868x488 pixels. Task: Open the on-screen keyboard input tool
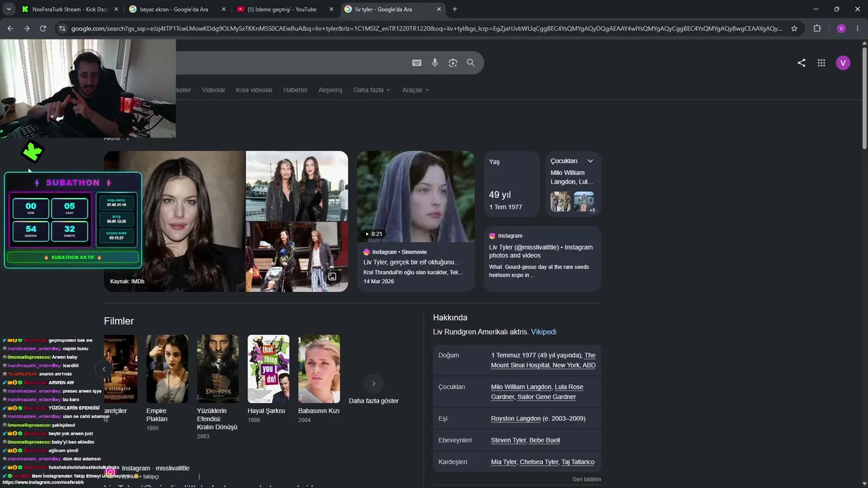coord(416,63)
